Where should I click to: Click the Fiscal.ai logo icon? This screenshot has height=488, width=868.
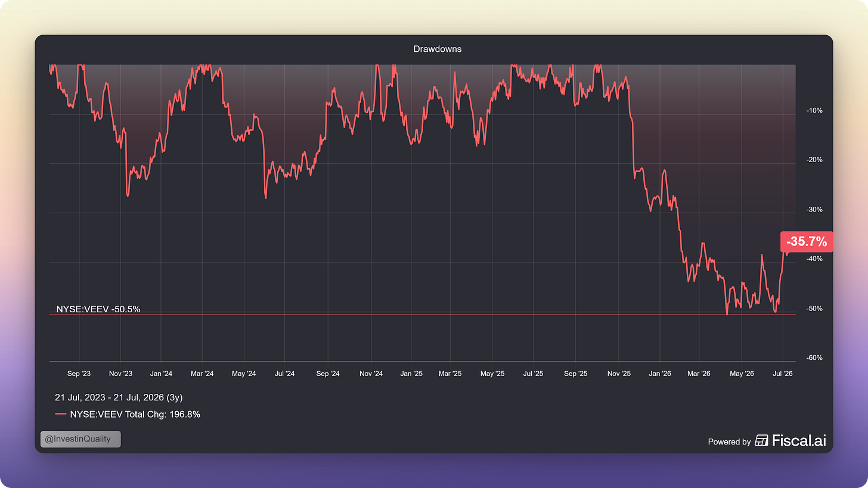(761, 440)
